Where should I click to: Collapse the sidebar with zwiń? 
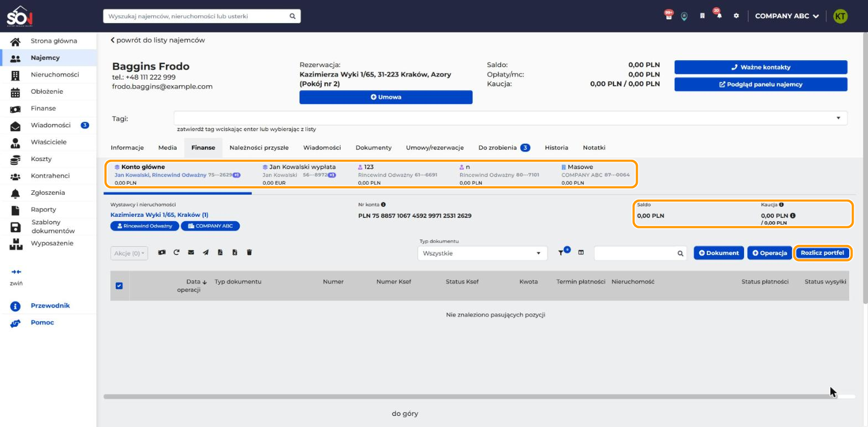(x=16, y=277)
